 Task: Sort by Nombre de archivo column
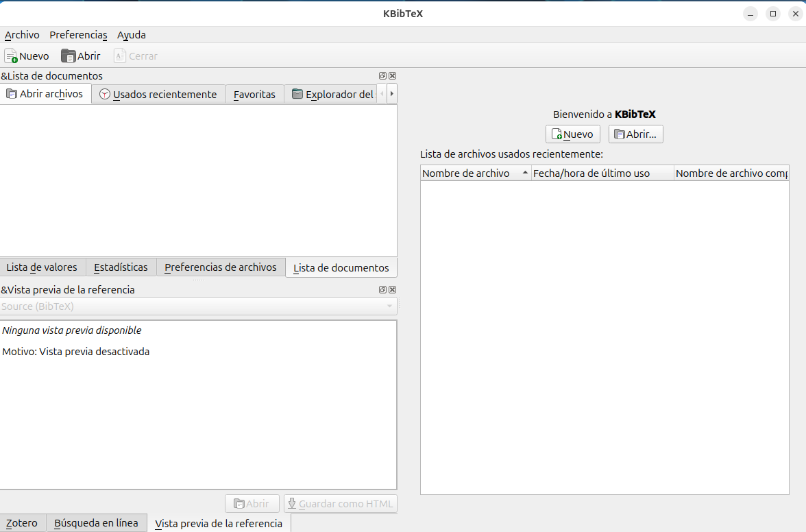pyautogui.click(x=476, y=173)
